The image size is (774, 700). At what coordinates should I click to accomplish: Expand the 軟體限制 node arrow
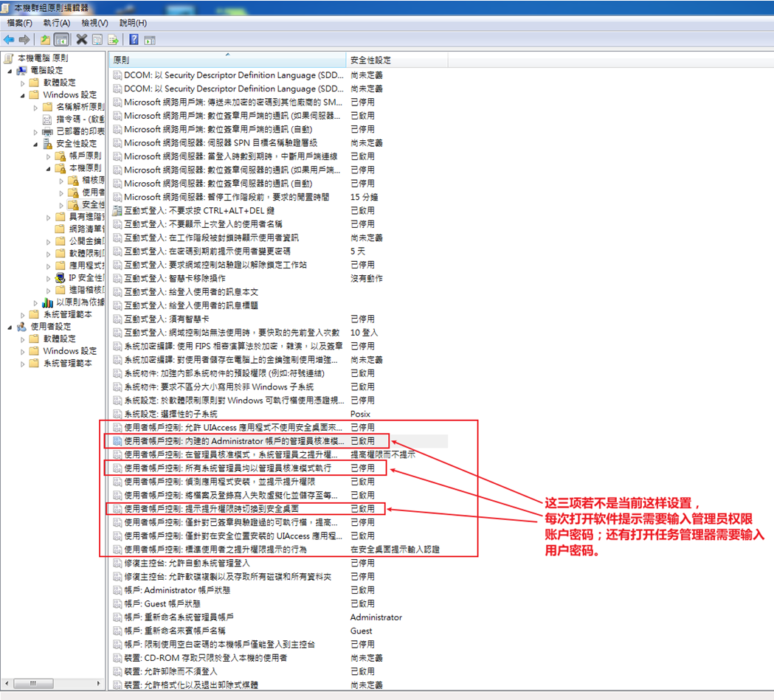(48, 254)
